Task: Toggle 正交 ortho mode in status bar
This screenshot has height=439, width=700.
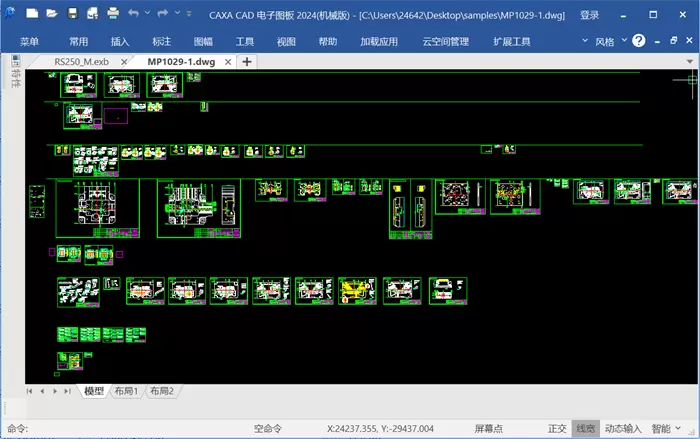Action: coord(557,428)
